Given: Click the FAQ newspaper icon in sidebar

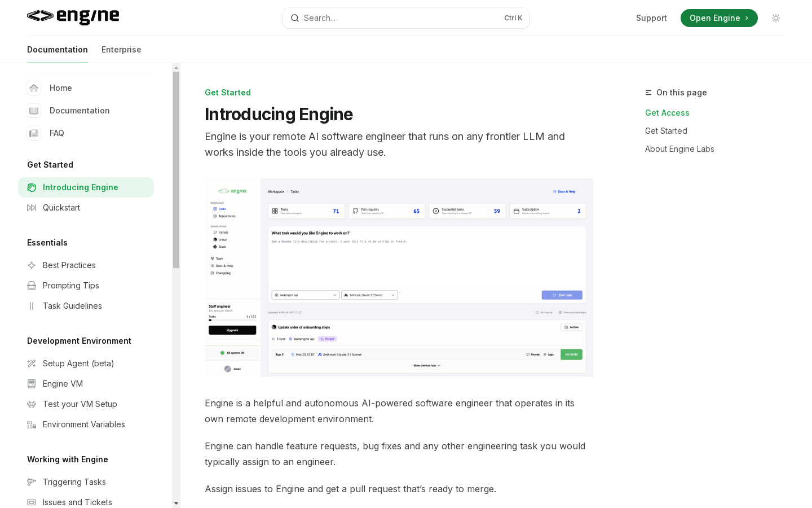Looking at the screenshot, I should (x=34, y=133).
